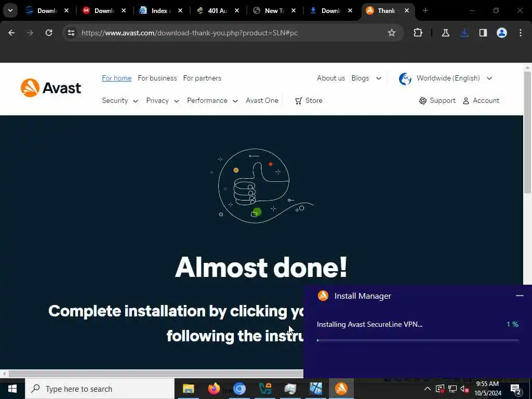Screen dimensions: 532x399
Task: Open a new browser tab
Action: (x=425, y=10)
